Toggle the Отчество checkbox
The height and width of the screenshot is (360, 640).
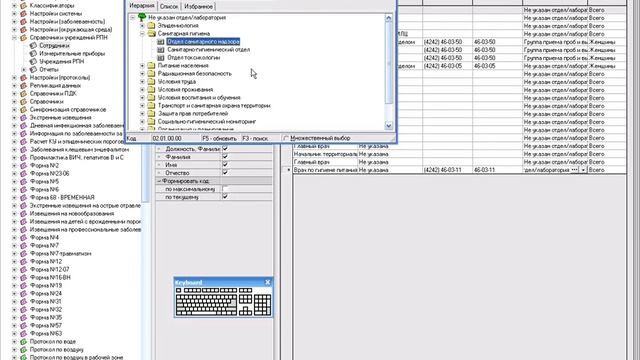click(225, 173)
